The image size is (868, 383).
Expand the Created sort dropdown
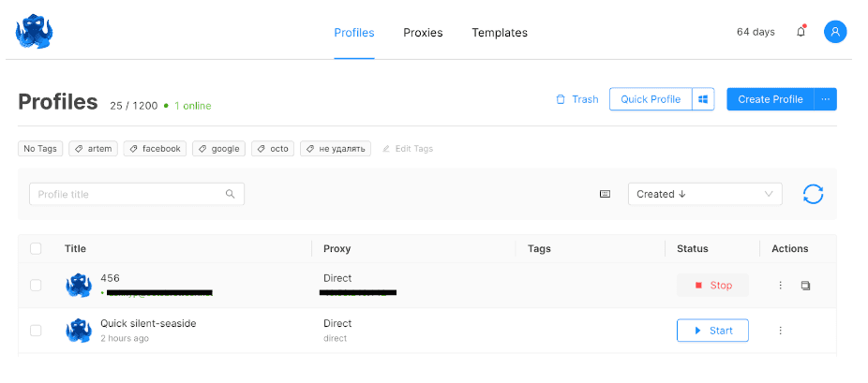click(705, 194)
